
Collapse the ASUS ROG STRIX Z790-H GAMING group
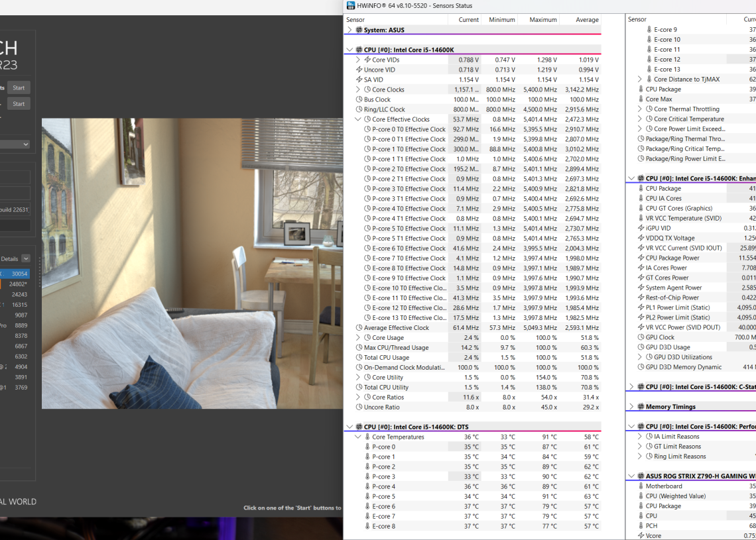click(631, 476)
